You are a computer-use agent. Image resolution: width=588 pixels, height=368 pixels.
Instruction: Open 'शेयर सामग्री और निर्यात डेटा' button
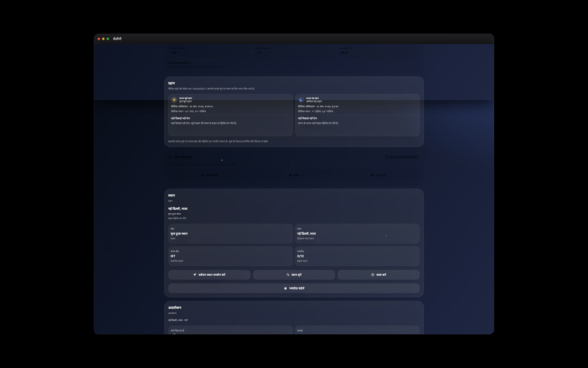pyautogui.click(x=401, y=157)
